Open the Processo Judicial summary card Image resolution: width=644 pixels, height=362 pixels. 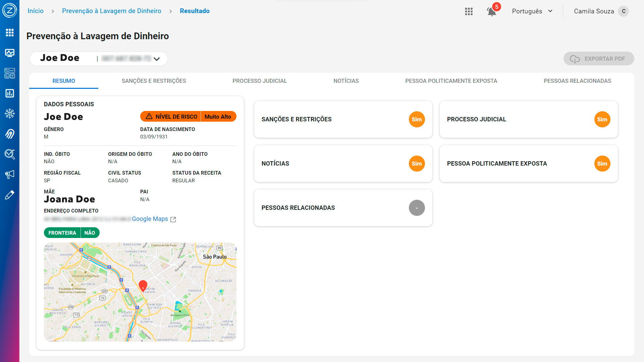529,119
